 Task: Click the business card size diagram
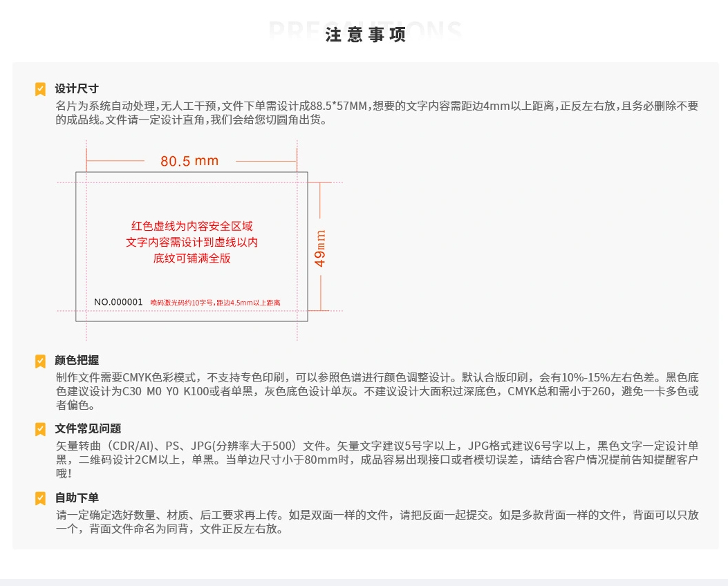point(200,240)
